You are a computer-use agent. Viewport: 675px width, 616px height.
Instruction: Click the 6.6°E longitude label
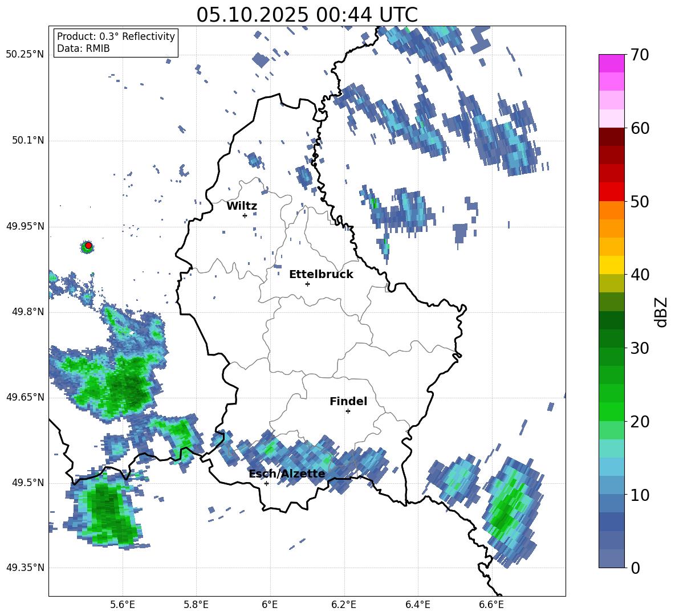click(491, 605)
